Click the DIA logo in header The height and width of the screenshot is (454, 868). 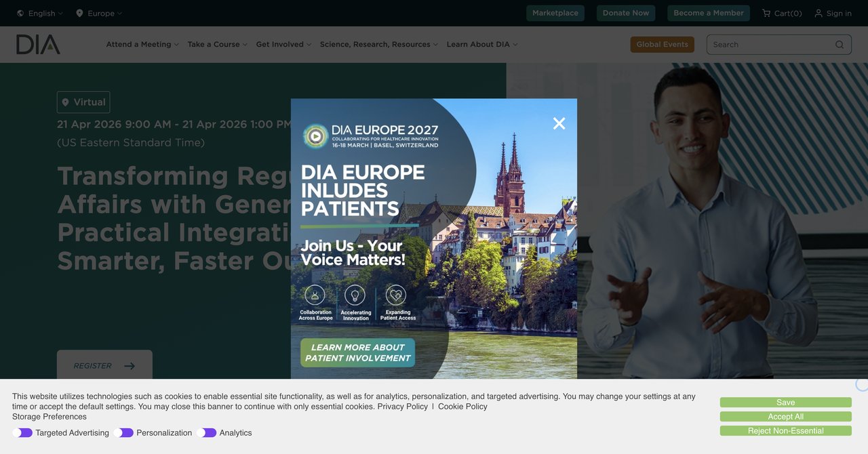38,45
